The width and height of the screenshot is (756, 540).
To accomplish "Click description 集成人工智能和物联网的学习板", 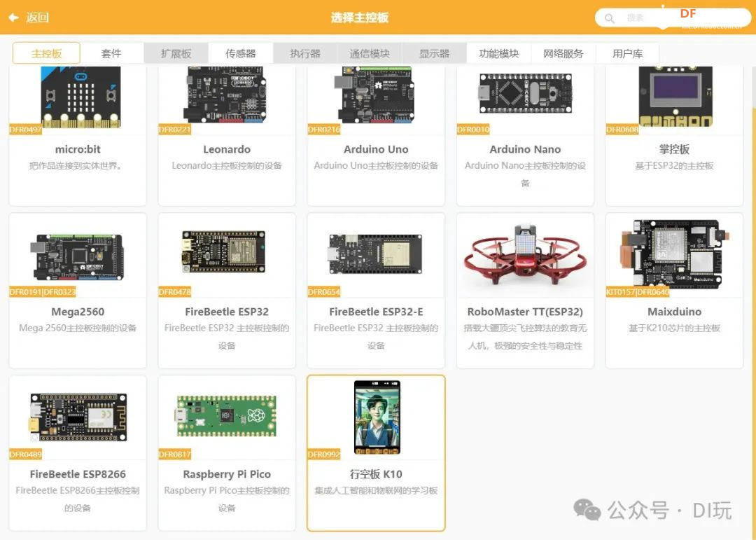I will (x=376, y=491).
